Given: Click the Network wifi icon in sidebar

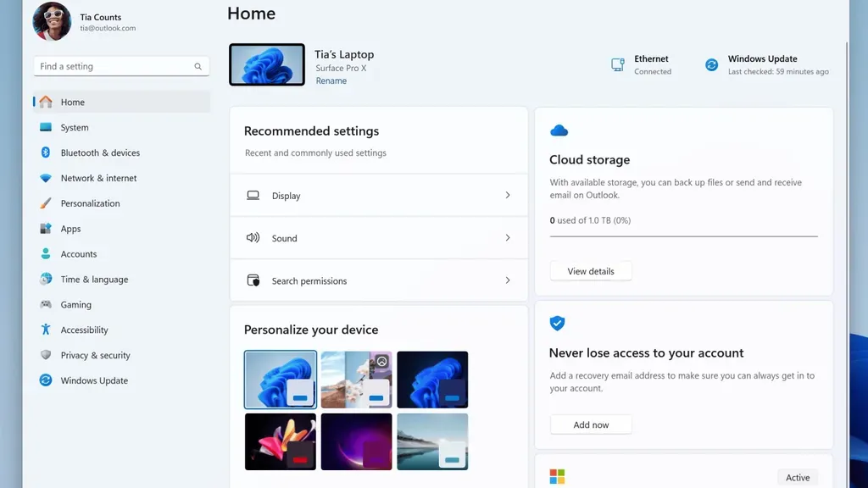Looking at the screenshot, I should (x=46, y=178).
